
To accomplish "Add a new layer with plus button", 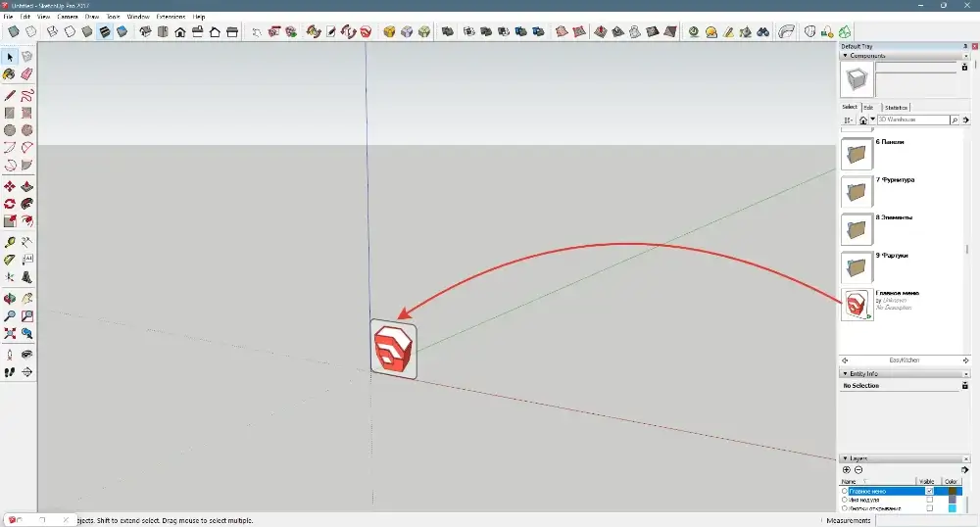I will pos(847,469).
